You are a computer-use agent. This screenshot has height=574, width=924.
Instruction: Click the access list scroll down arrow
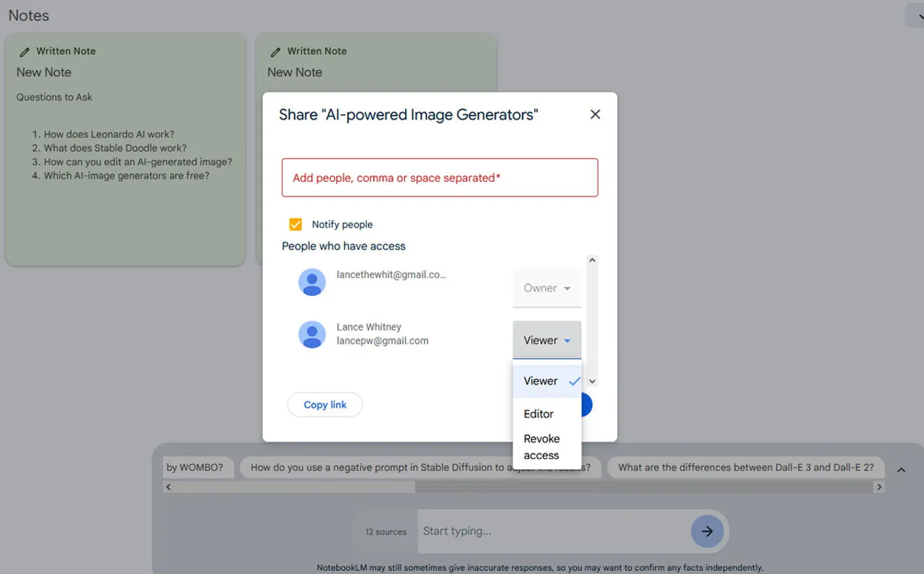coord(592,381)
